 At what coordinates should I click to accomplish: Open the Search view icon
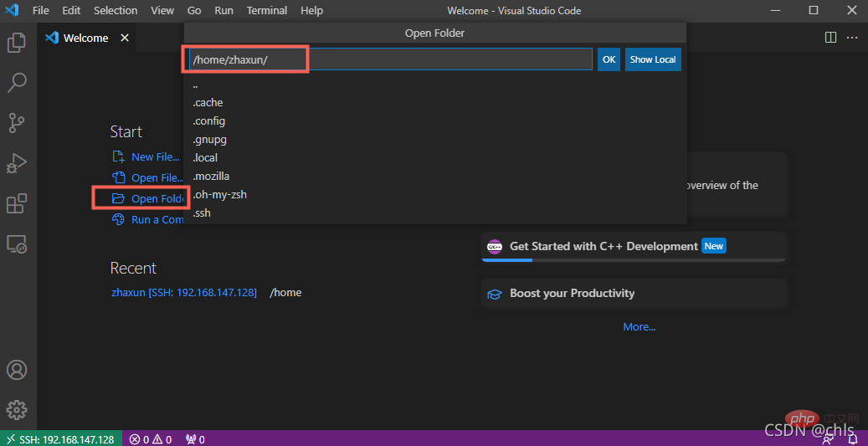[x=17, y=82]
